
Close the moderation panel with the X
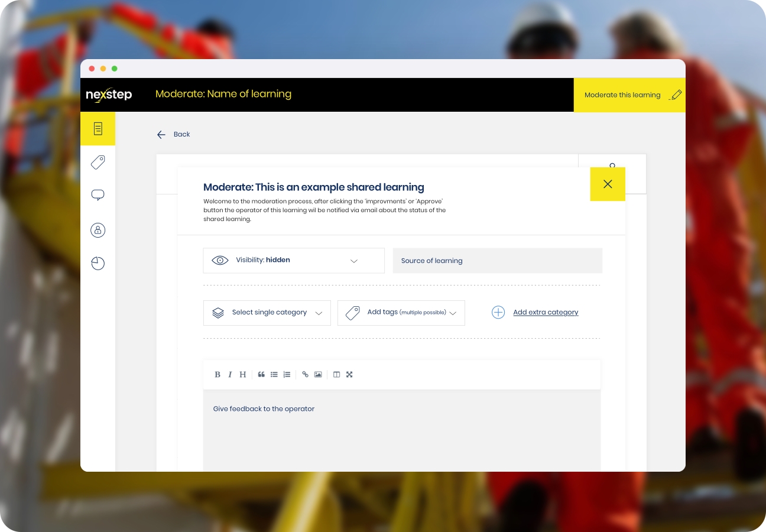tap(608, 184)
